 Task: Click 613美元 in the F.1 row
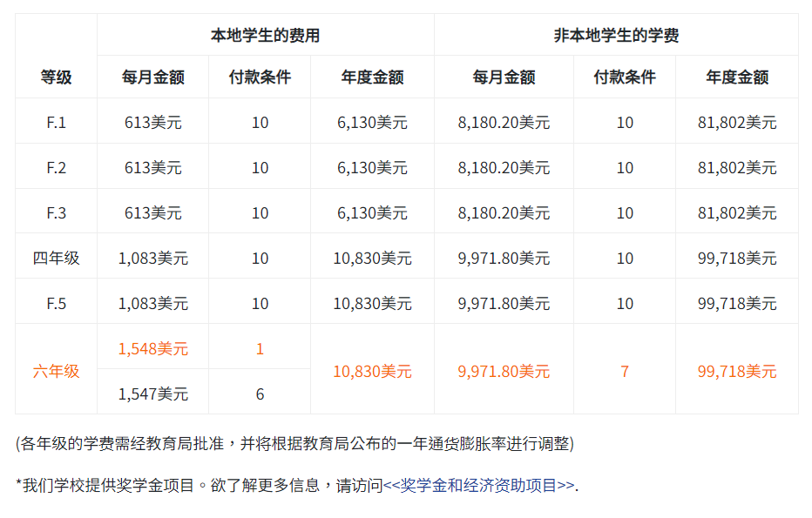pos(152,123)
